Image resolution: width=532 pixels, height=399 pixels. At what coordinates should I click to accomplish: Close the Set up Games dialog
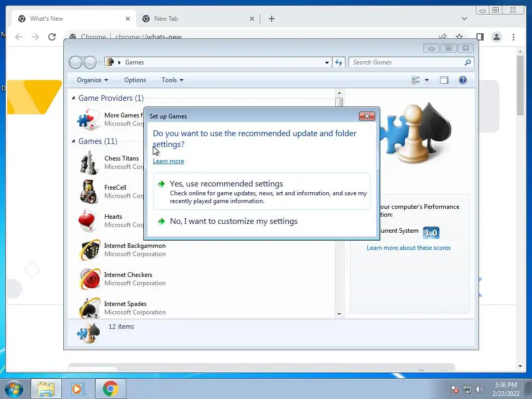point(367,116)
